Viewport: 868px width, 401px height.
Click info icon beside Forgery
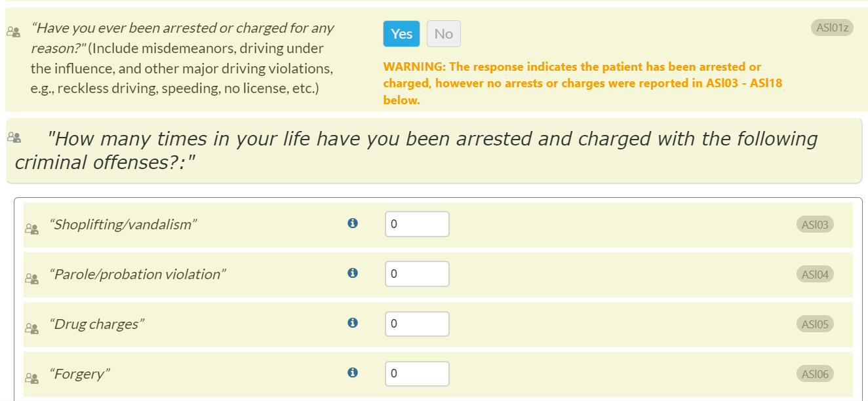point(353,373)
